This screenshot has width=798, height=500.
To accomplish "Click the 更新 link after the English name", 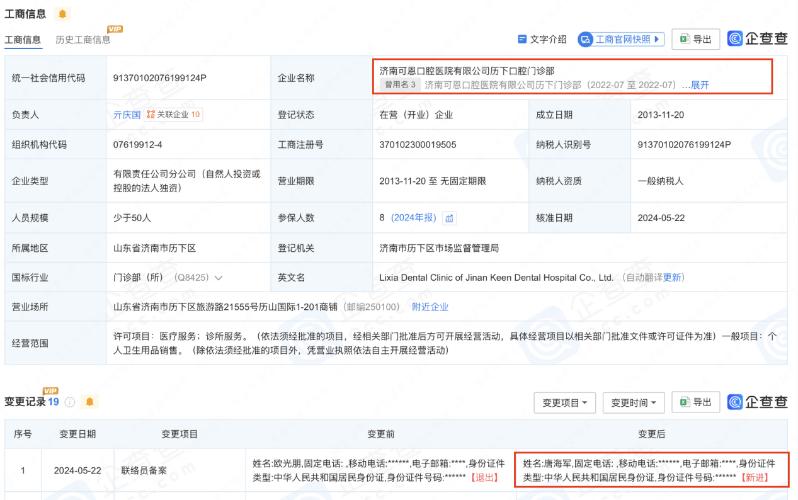I will tap(672, 277).
